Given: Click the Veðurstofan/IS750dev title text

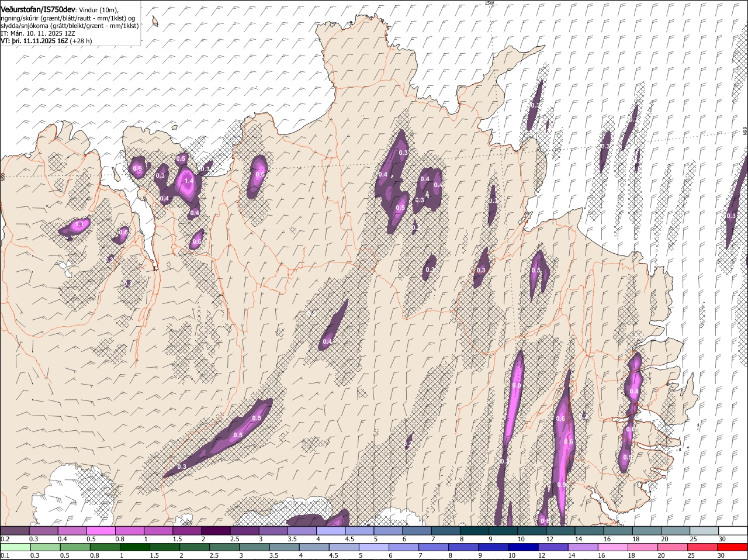Looking at the screenshot, I should pyautogui.click(x=38, y=10).
